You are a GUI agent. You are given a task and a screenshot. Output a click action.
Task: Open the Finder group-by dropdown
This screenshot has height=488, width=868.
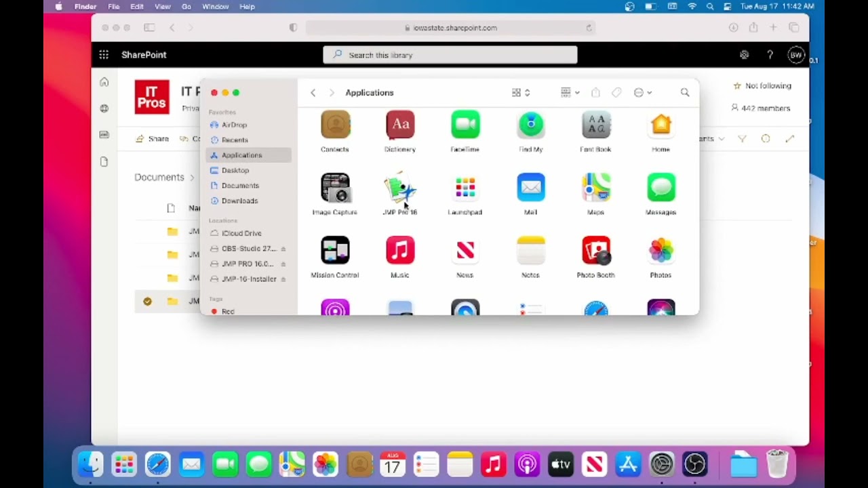click(570, 93)
